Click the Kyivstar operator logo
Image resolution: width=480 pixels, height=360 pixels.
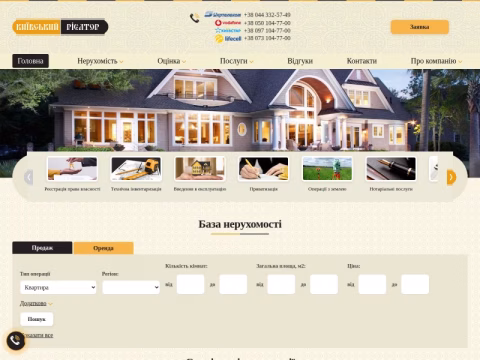(228, 30)
